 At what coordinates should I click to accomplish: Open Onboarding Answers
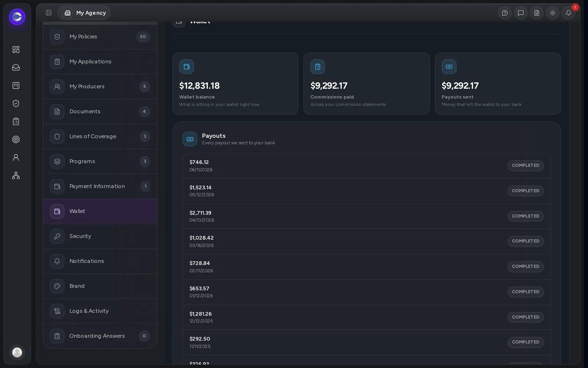(x=100, y=336)
